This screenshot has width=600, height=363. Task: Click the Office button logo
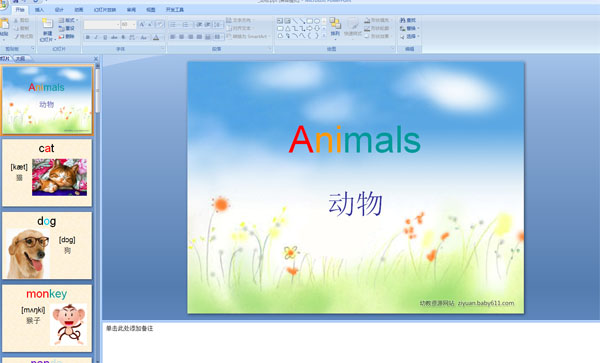[3, 5]
